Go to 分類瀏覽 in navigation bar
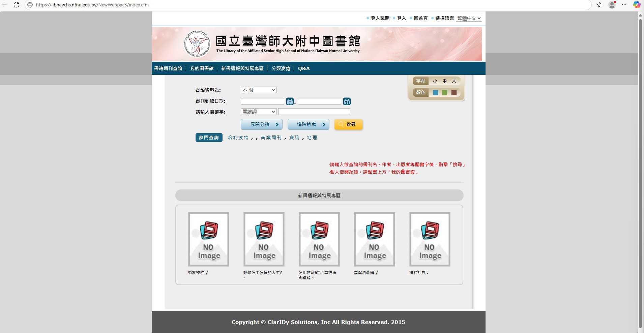This screenshot has height=333, width=644. coord(281,68)
